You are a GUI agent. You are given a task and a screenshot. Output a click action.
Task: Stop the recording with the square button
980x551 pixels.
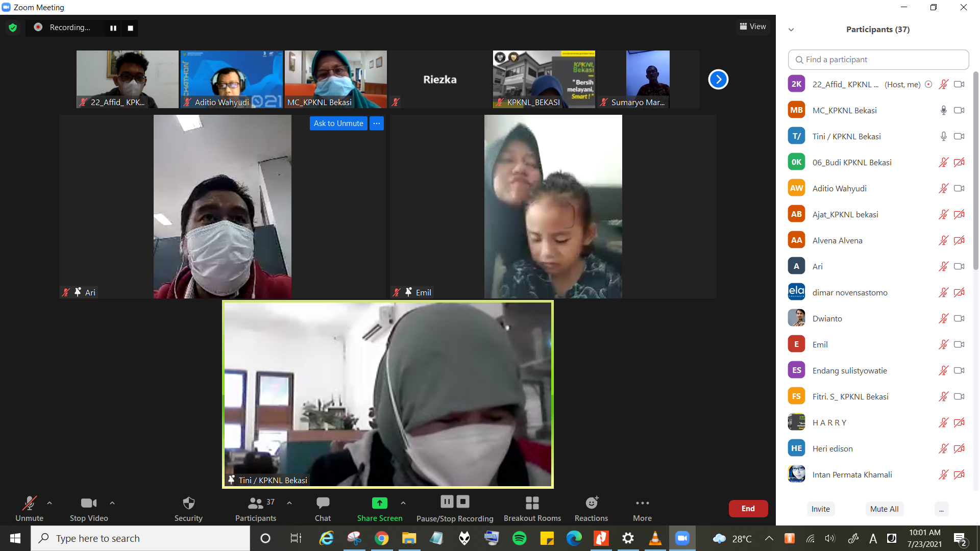click(x=130, y=28)
